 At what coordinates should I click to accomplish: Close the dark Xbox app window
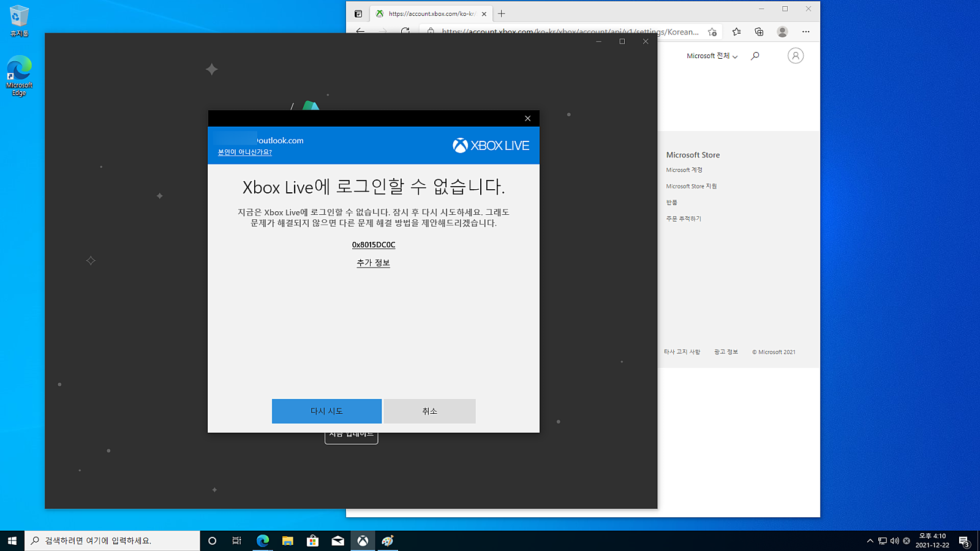(x=646, y=42)
